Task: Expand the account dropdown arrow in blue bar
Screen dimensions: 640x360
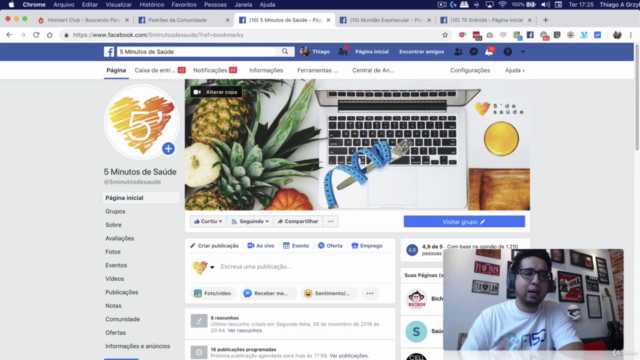Action: tap(523, 52)
